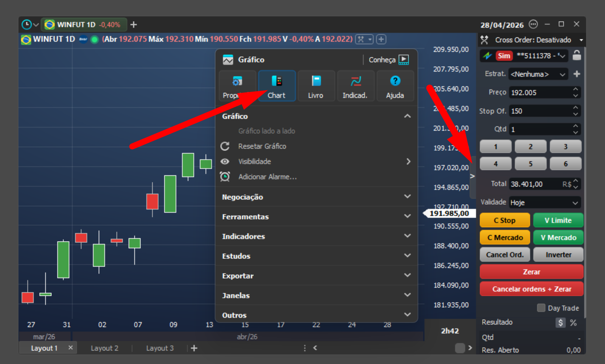Click the gray square button in the layout bar

coord(460,348)
